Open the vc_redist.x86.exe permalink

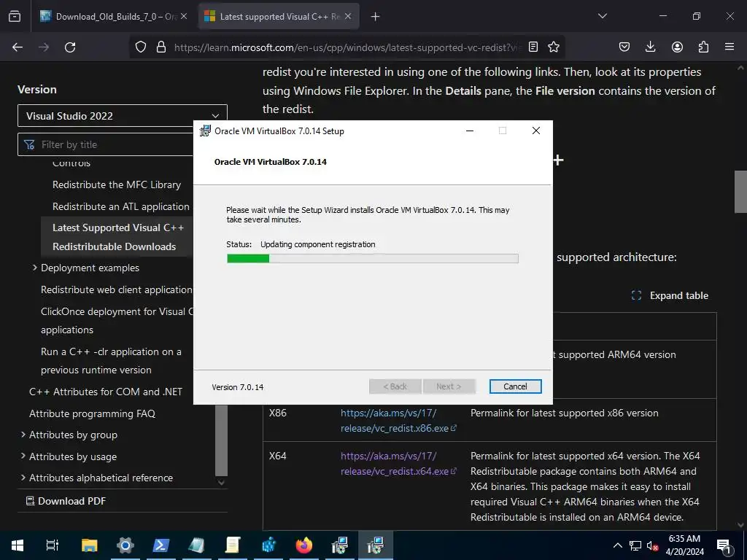click(398, 421)
